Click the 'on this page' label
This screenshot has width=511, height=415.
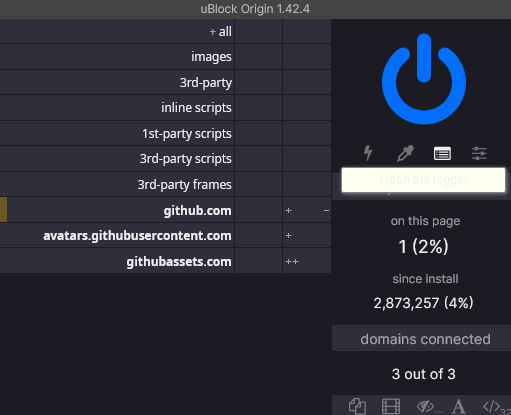pyautogui.click(x=425, y=221)
